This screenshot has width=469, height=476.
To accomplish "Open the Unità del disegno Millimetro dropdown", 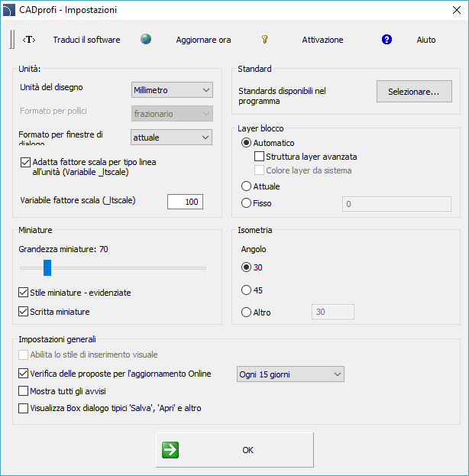I will (x=172, y=90).
